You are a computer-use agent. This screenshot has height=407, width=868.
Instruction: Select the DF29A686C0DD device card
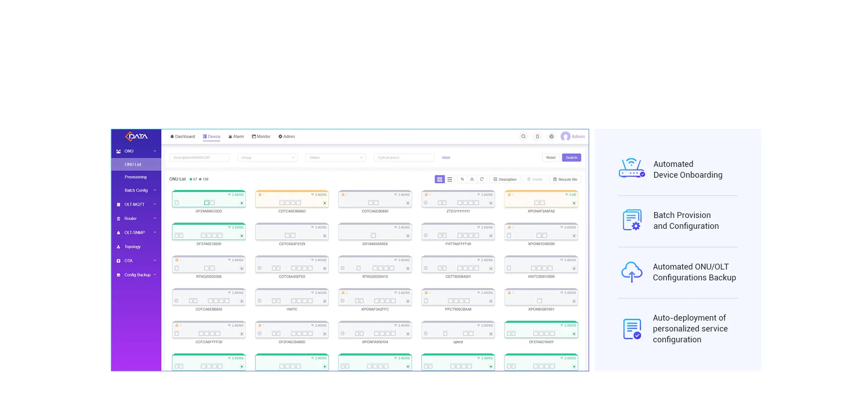click(209, 199)
